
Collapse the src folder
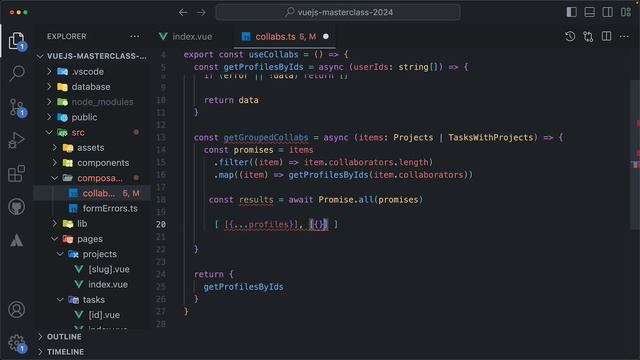92,132
